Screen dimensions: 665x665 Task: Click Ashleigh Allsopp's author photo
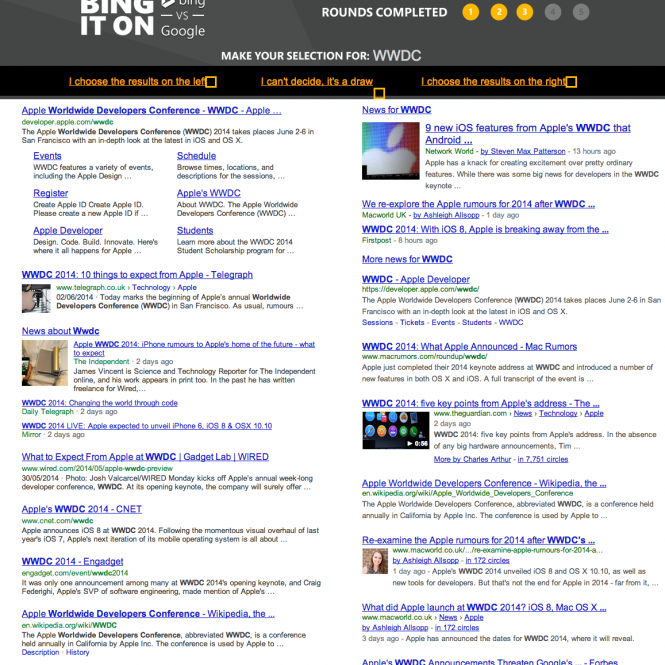pyautogui.click(x=375, y=561)
